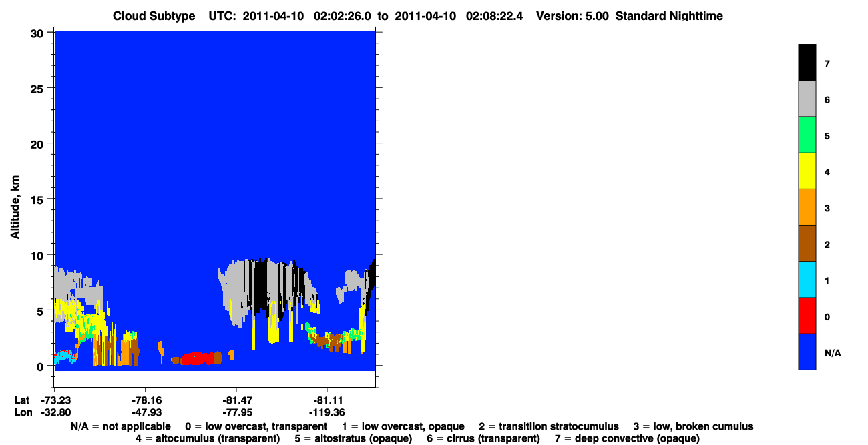868x445 pixels.
Task: Click the orange color swatch labeled 3
Action: coord(807,207)
